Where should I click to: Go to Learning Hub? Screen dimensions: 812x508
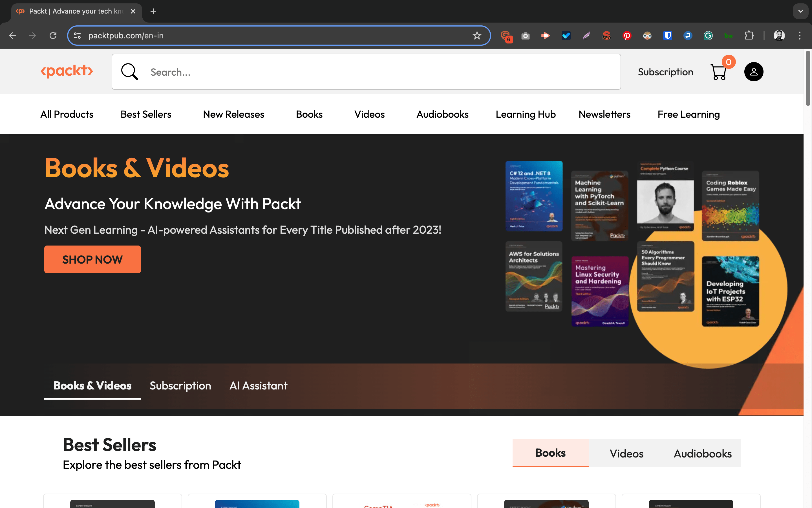[526, 114]
